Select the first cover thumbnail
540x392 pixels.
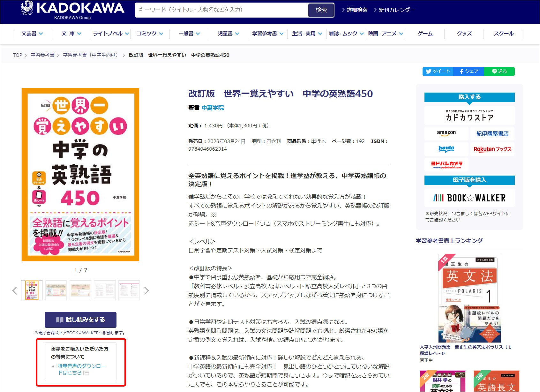pos(32,290)
